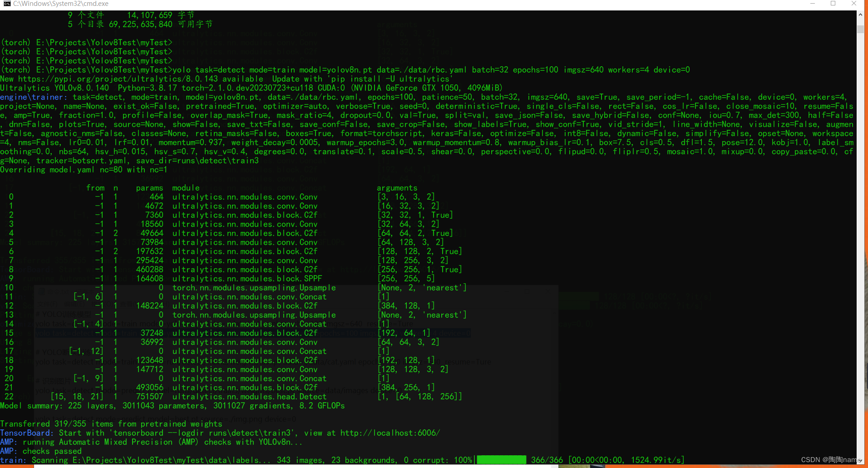The image size is (868, 468).
Task: Click params value '751507'
Action: tap(149, 397)
